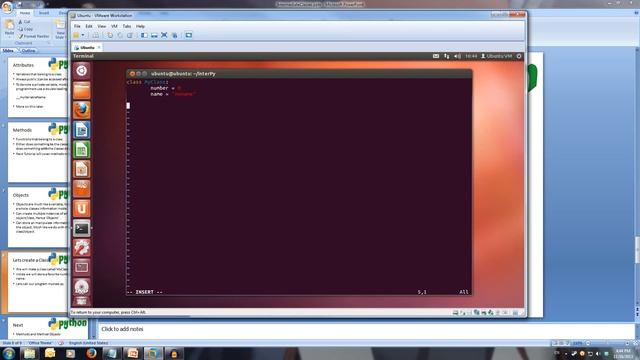This screenshot has height=360, width=640.
Task: Select the Terminal icon in Ubuntu launcher
Action: pyautogui.click(x=82, y=228)
